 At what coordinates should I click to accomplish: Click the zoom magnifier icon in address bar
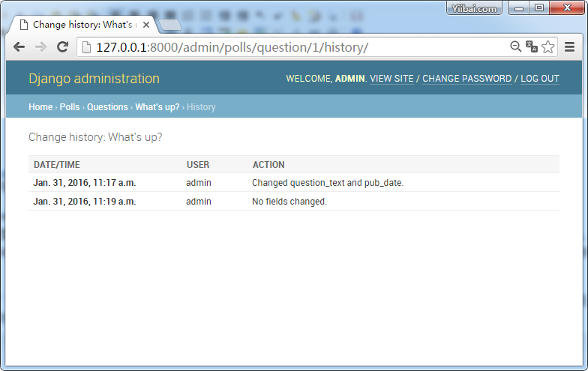tap(515, 46)
